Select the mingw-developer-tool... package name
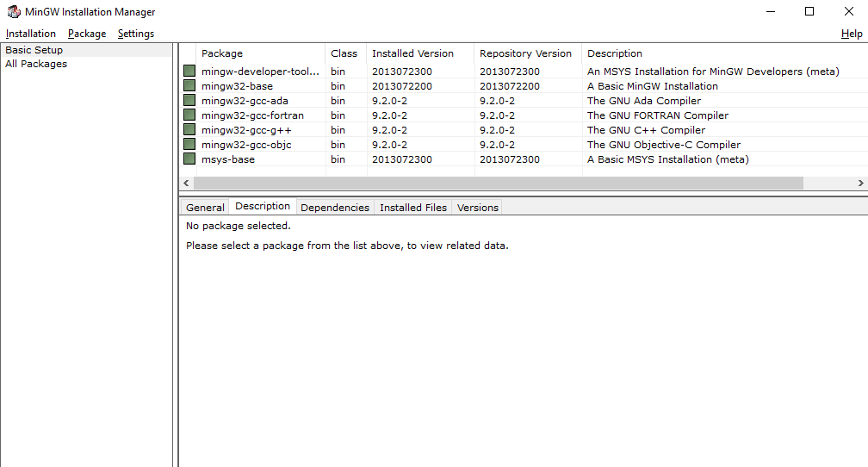The width and height of the screenshot is (868, 467). coord(260,72)
